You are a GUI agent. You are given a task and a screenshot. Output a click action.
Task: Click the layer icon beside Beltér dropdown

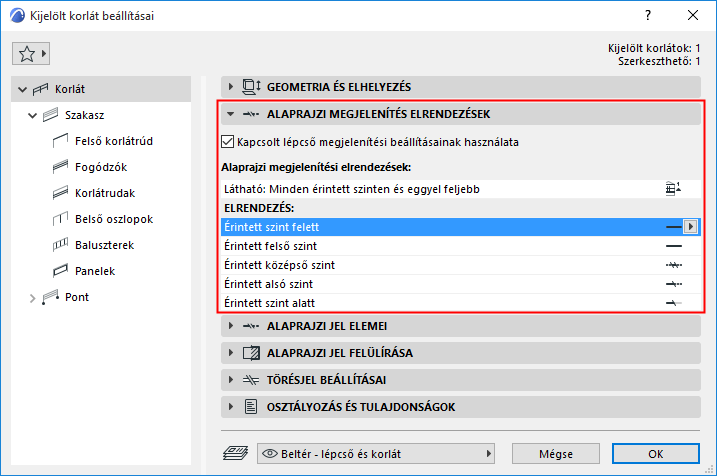point(235,453)
